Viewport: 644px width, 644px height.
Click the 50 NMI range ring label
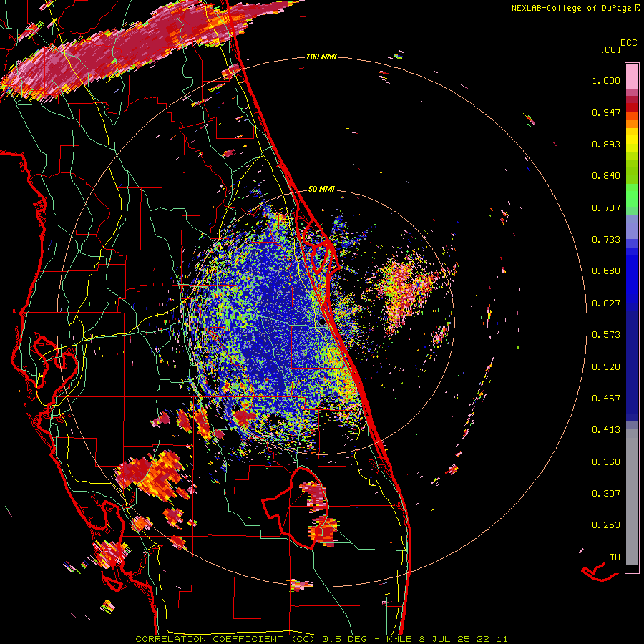[x=321, y=190]
